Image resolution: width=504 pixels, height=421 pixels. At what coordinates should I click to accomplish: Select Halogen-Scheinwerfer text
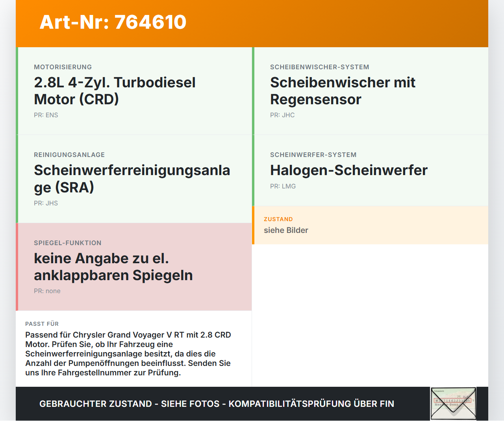click(x=349, y=170)
